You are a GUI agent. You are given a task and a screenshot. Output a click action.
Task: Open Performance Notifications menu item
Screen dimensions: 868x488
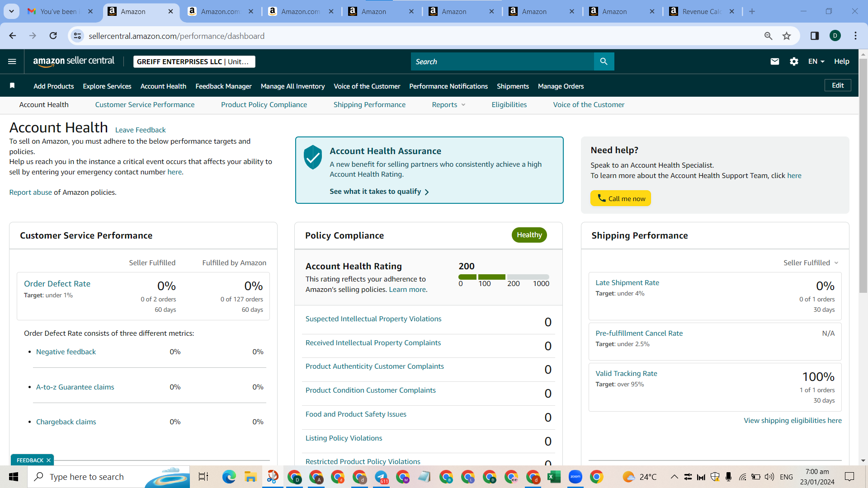pos(448,86)
